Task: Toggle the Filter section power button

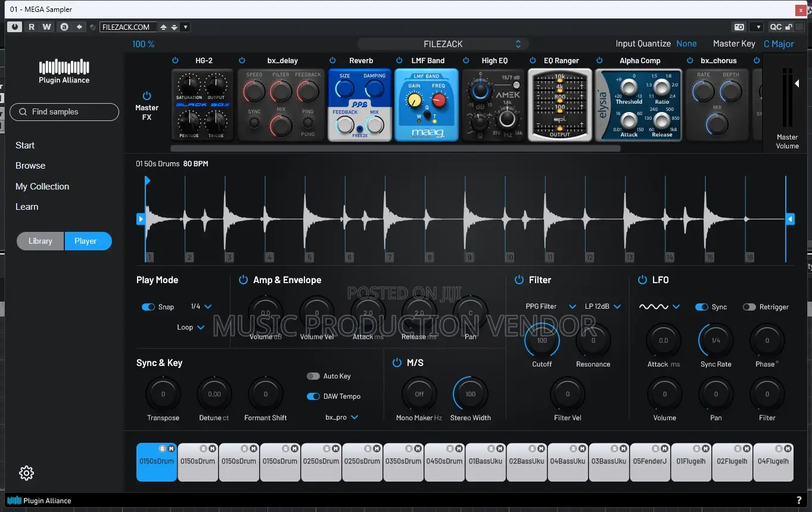Action: pyautogui.click(x=518, y=280)
